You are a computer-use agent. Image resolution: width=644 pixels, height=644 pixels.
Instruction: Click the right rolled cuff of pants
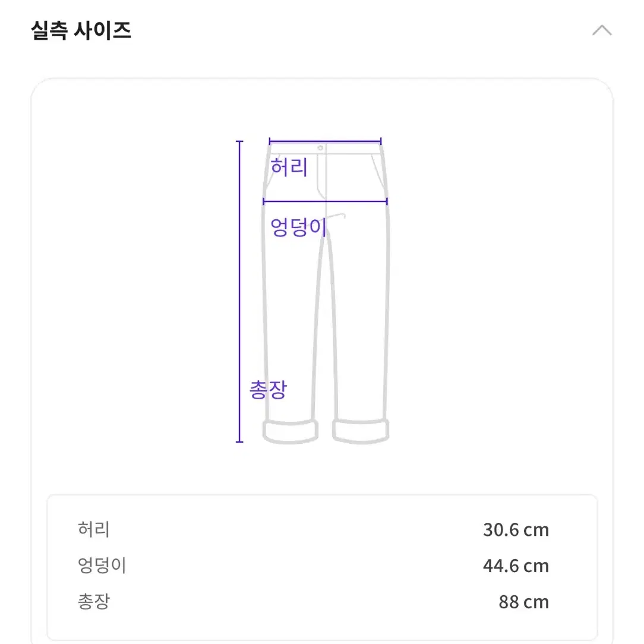[x=361, y=432]
